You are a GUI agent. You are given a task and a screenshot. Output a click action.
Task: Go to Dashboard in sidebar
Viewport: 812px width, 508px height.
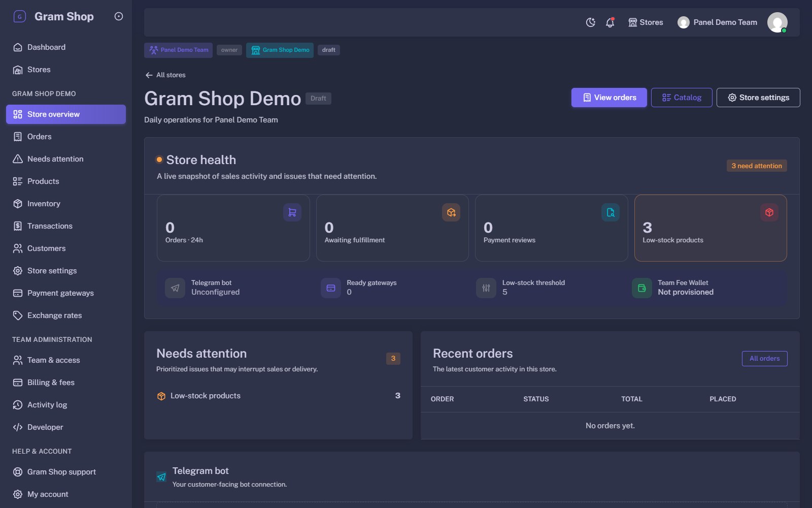point(66,47)
